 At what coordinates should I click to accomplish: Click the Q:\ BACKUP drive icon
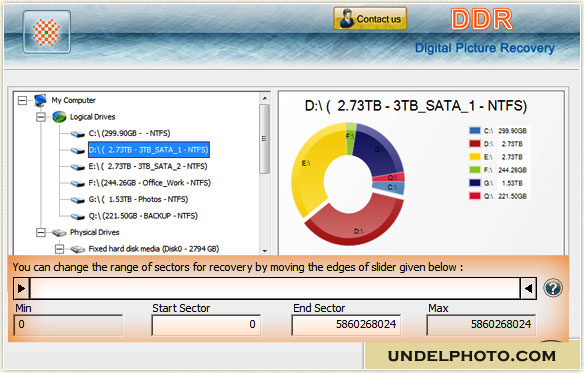point(78,216)
